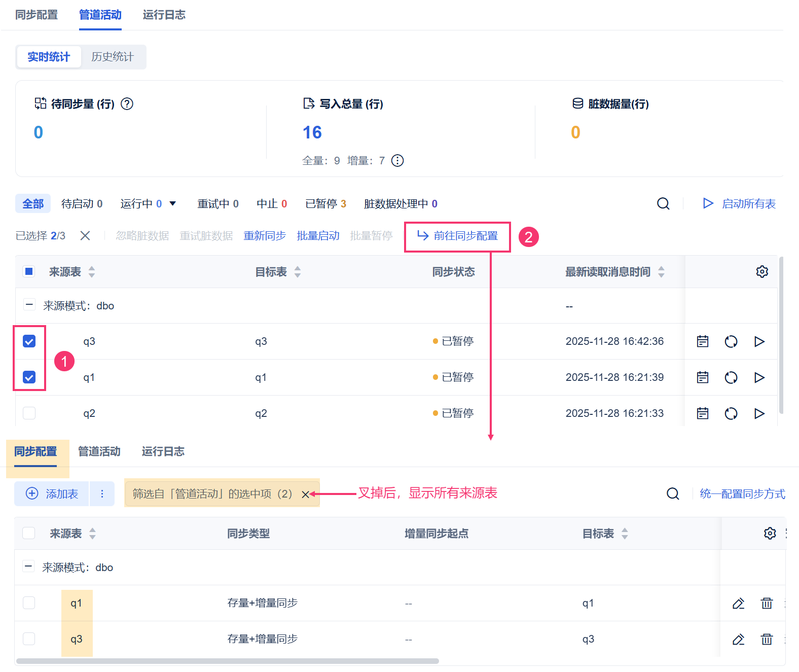This screenshot has height=672, width=799.
Task: Open the 运行中 dropdown arrow
Action: [x=172, y=204]
